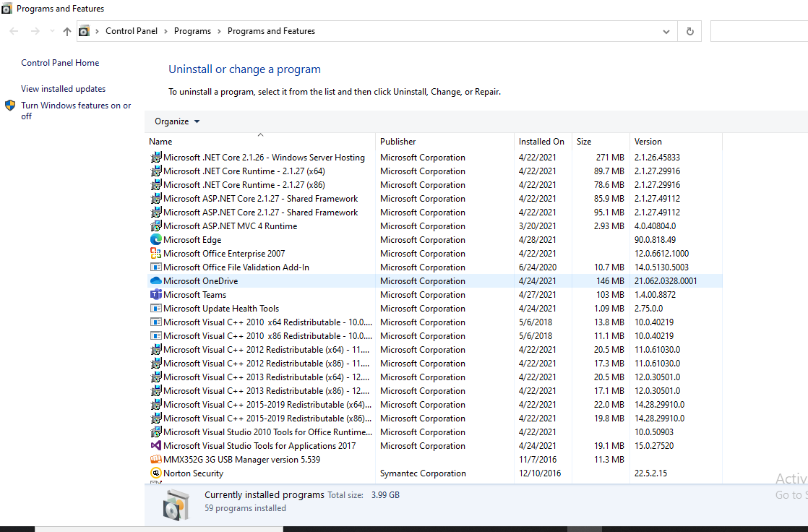Click the 1.4.00.8872 Teams version cell
This screenshot has width=808, height=532.
click(655, 295)
